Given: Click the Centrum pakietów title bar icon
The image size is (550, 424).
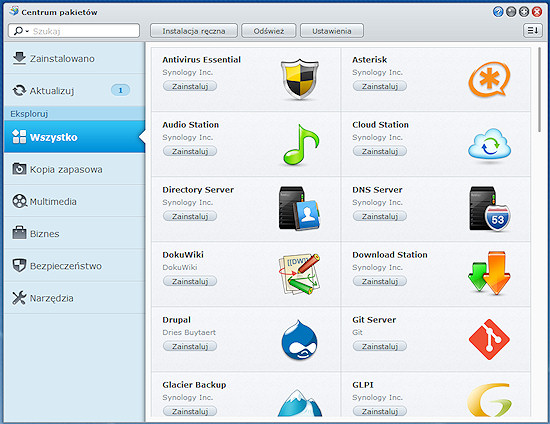Looking at the screenshot, I should [14, 11].
